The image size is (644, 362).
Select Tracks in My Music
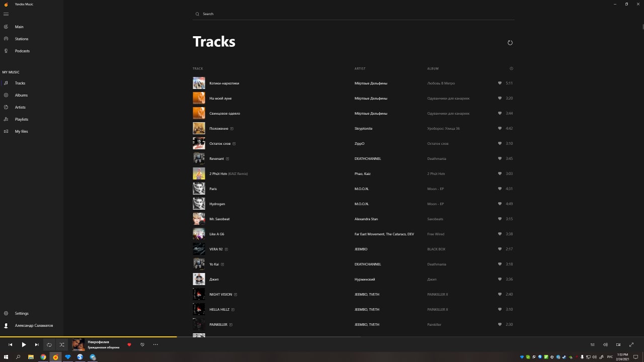pos(20,83)
